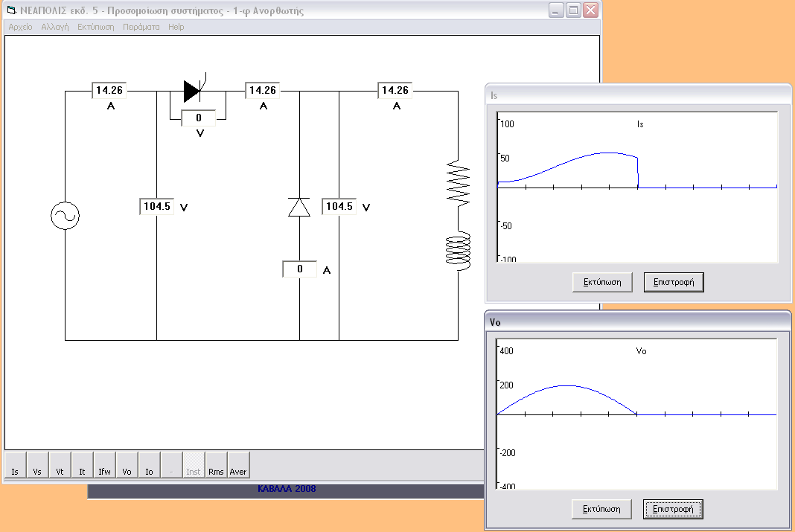
Task: Click the AC voltage source symbol
Action: [65, 216]
